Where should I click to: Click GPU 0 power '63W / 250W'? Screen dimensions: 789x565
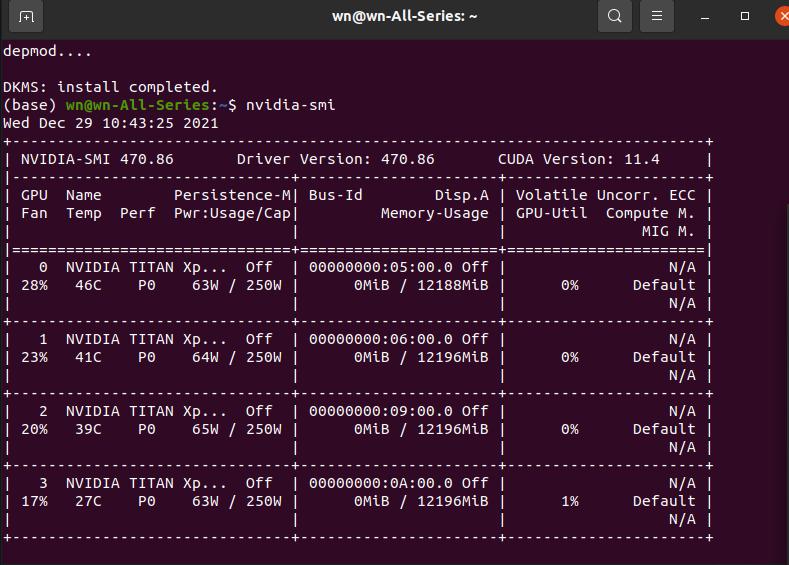click(x=236, y=285)
